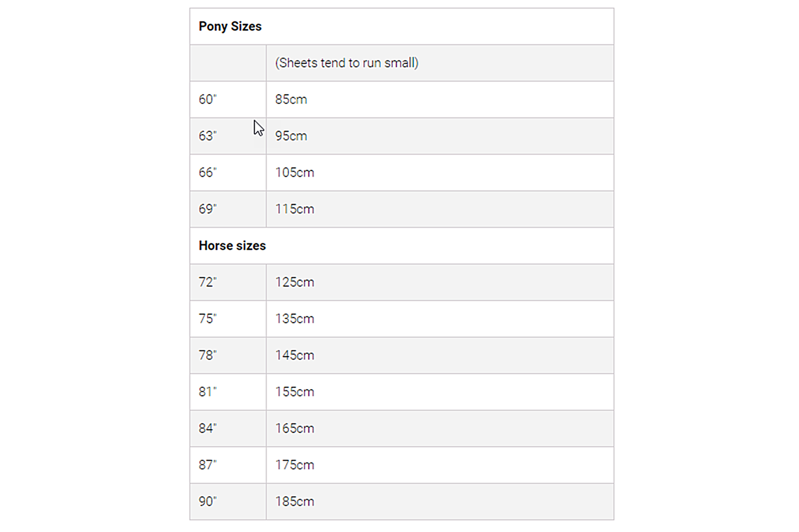The image size is (799, 532).
Task: Click the 75" size cell
Action: click(x=208, y=319)
